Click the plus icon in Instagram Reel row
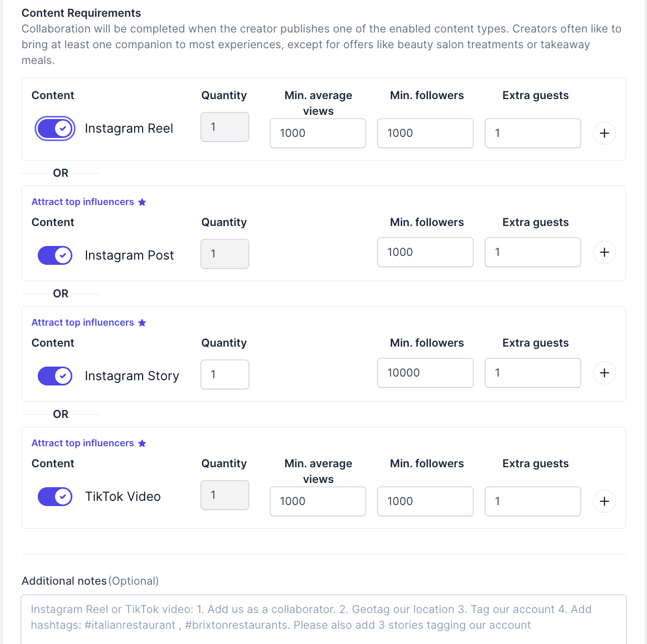Screen dimensions: 647x644 604,133
